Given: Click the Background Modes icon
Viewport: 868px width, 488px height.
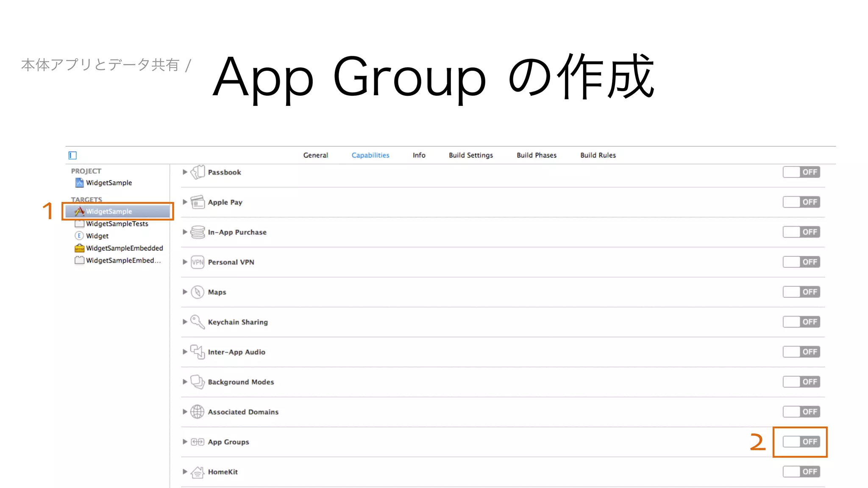Looking at the screenshot, I should 198,382.
